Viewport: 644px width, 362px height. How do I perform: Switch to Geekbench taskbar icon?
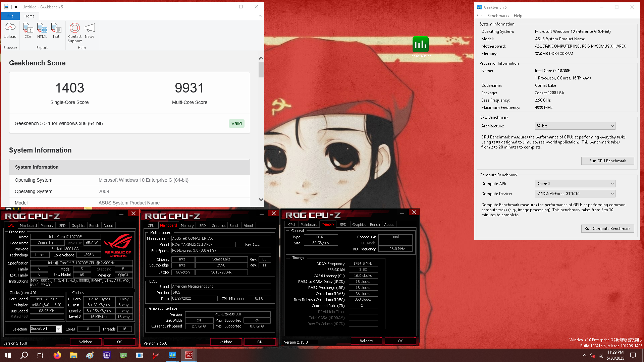[172, 355]
